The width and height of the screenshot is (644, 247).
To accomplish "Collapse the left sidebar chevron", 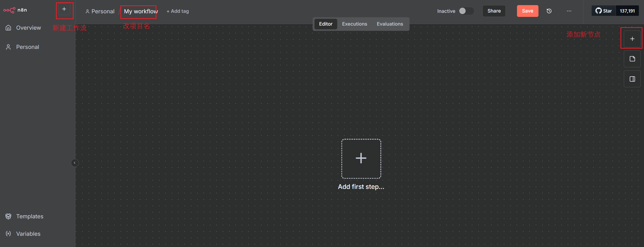I will 75,163.
